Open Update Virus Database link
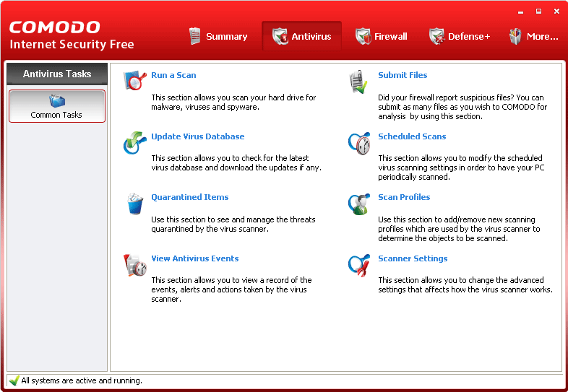 (198, 136)
